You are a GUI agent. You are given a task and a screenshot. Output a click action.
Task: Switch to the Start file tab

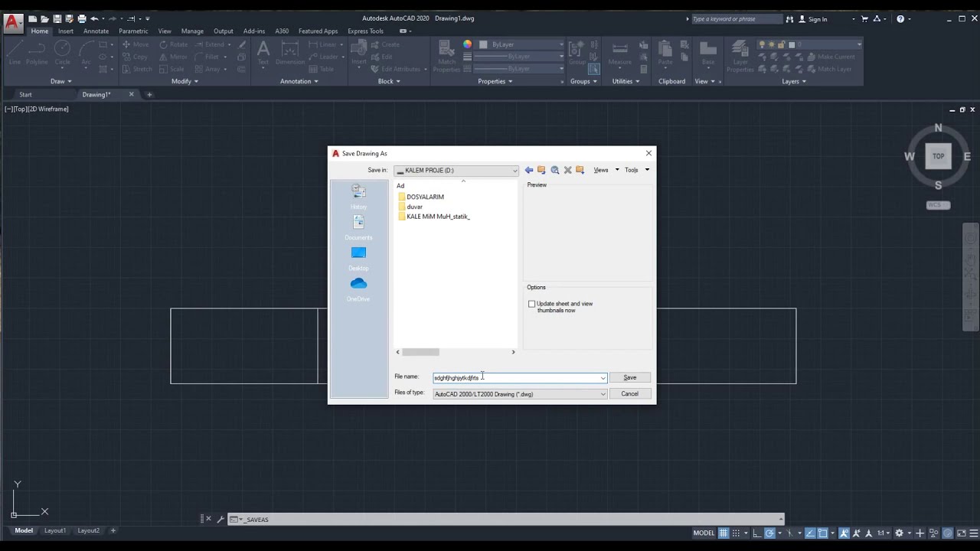click(25, 95)
